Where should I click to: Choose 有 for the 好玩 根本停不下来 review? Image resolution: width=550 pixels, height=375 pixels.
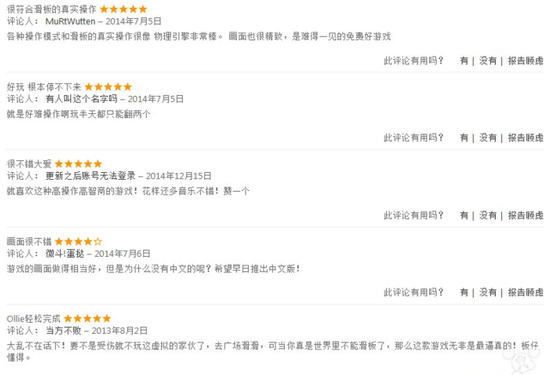pos(464,138)
